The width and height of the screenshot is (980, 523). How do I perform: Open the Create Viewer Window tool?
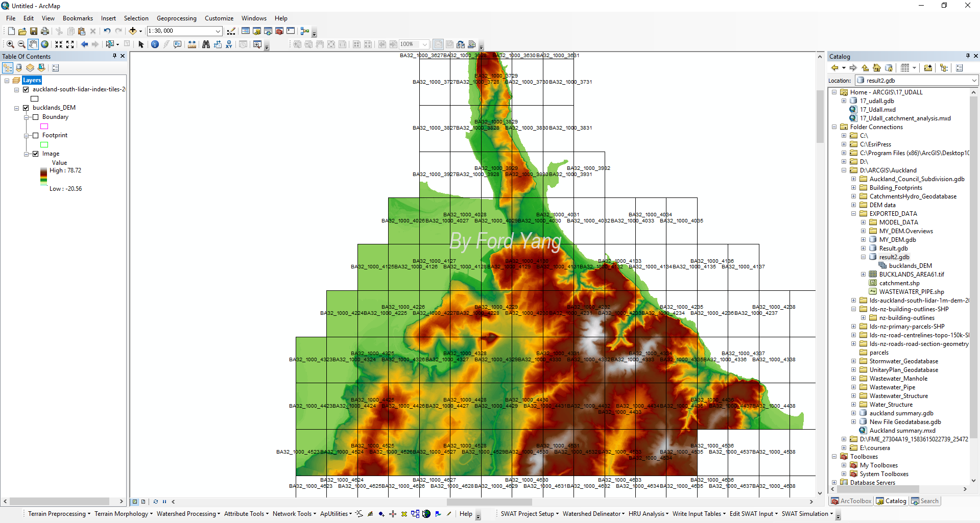point(257,44)
